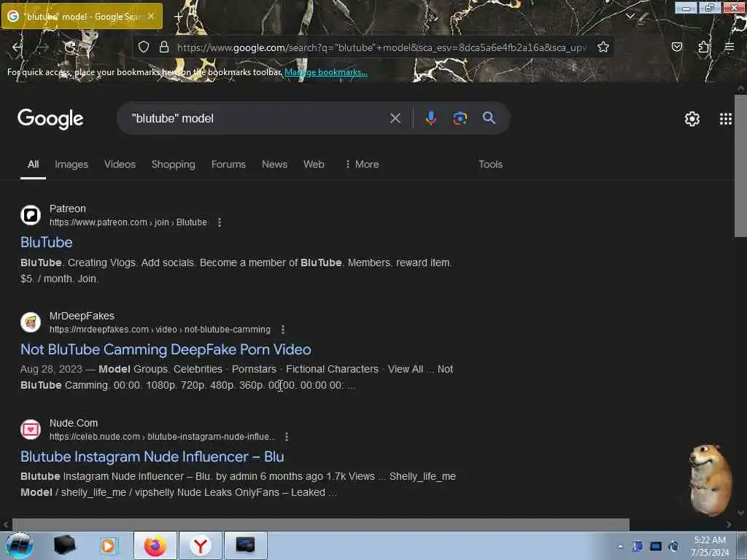Open more options for Patreon result
This screenshot has width=747, height=560.
click(x=220, y=222)
